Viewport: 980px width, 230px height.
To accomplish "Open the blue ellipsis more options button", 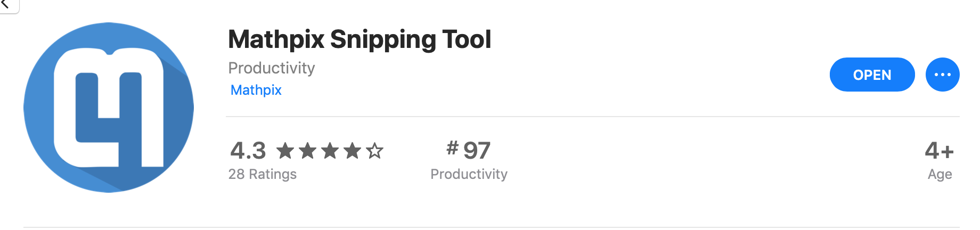I will pos(942,75).
